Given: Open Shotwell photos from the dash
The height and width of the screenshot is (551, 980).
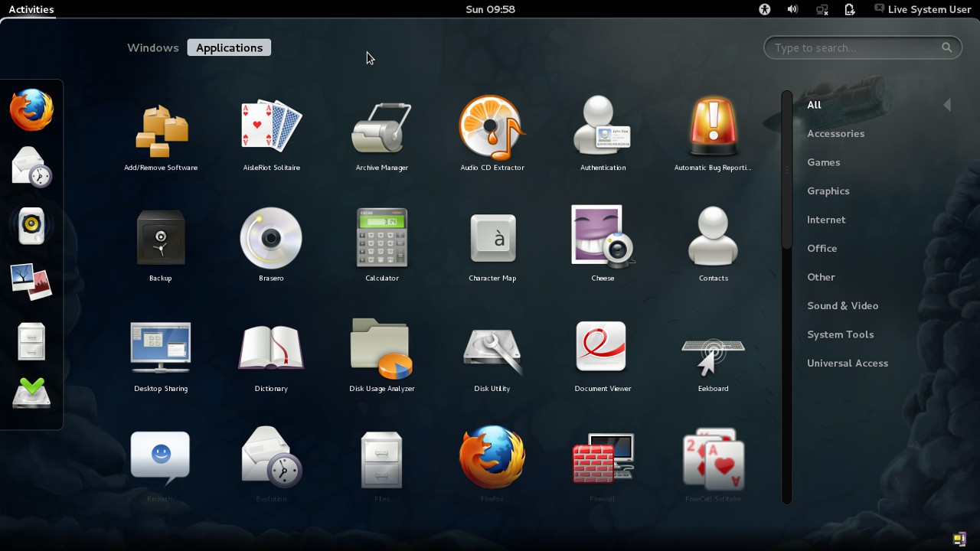Looking at the screenshot, I should pos(31,282).
